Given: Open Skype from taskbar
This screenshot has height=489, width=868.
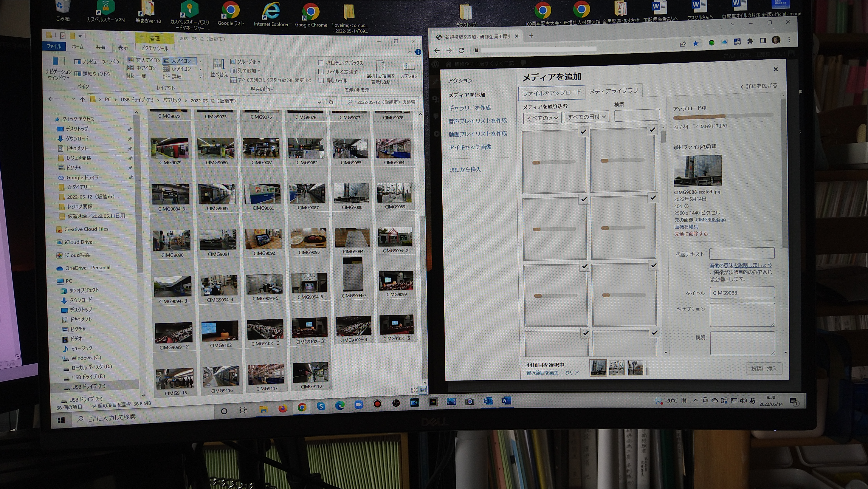Looking at the screenshot, I should 321,407.
